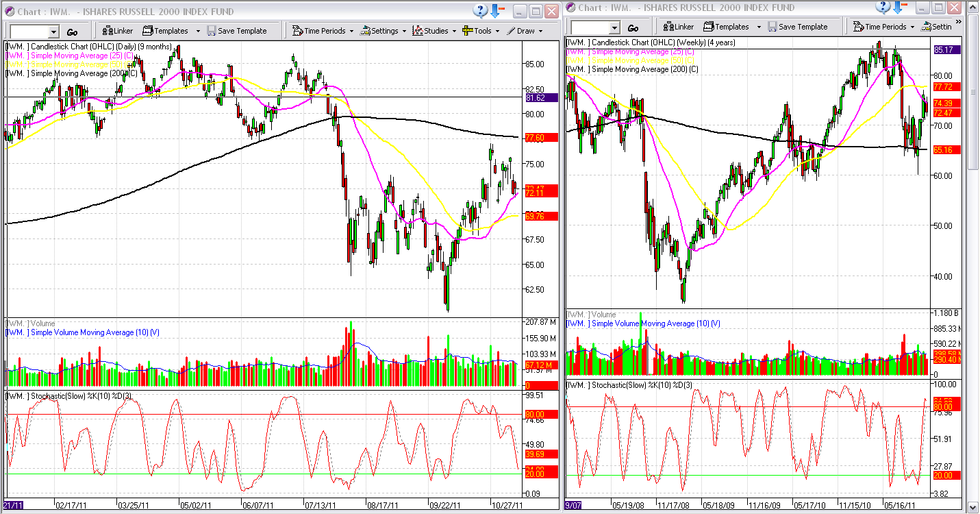
Task: Click the scroll-up arrow on the right scrollbar
Action: coord(973,6)
